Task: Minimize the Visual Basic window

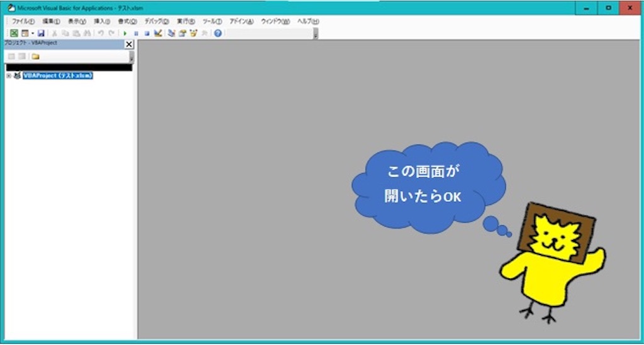Action: (x=587, y=8)
